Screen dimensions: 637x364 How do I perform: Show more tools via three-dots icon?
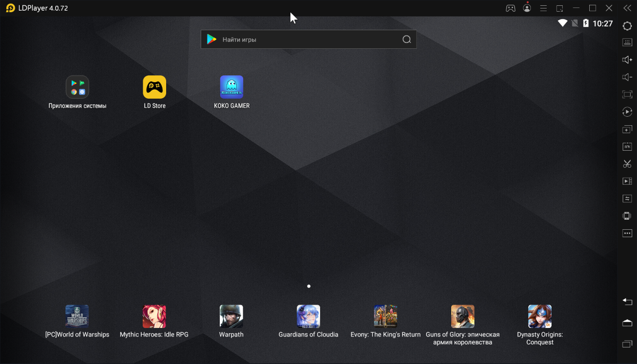click(627, 233)
